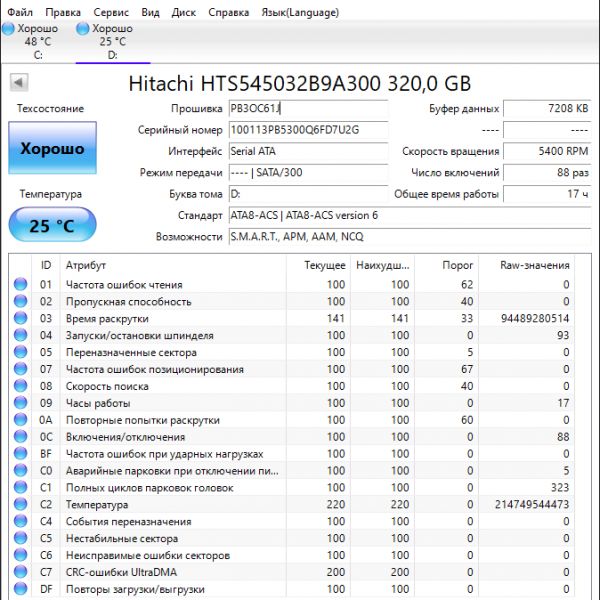Open the Вид menu
600x600 pixels.
[150, 13]
